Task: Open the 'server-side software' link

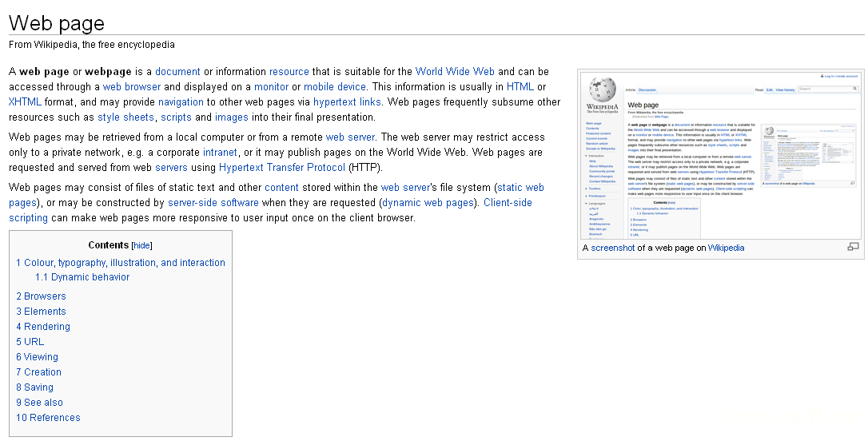Action: tap(213, 202)
